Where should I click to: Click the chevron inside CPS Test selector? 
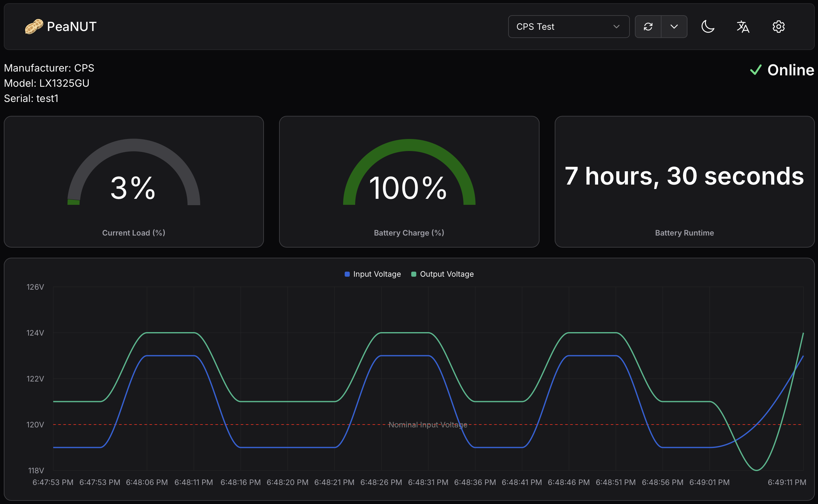(616, 27)
